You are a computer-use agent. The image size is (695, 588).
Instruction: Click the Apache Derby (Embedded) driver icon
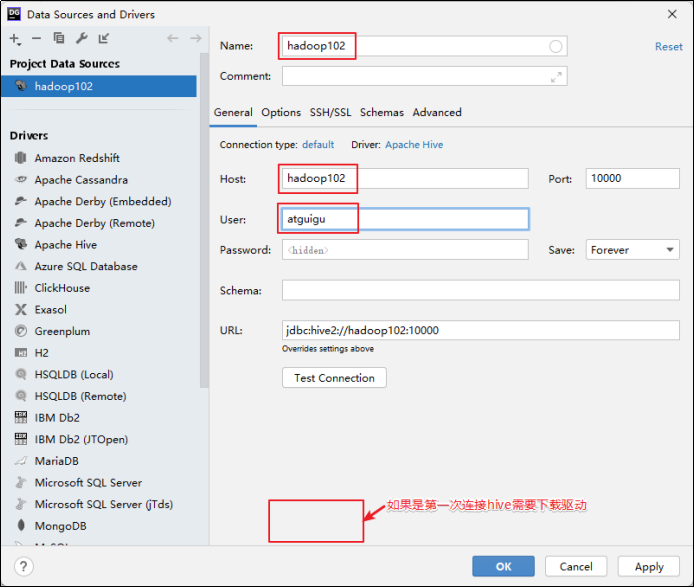[x=20, y=201]
